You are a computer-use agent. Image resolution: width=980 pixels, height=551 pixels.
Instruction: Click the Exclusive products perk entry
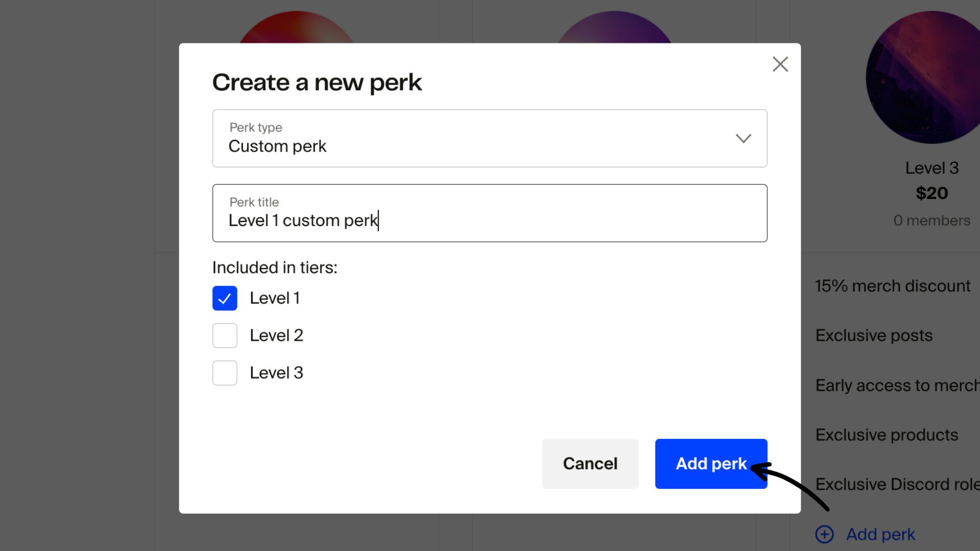click(887, 434)
